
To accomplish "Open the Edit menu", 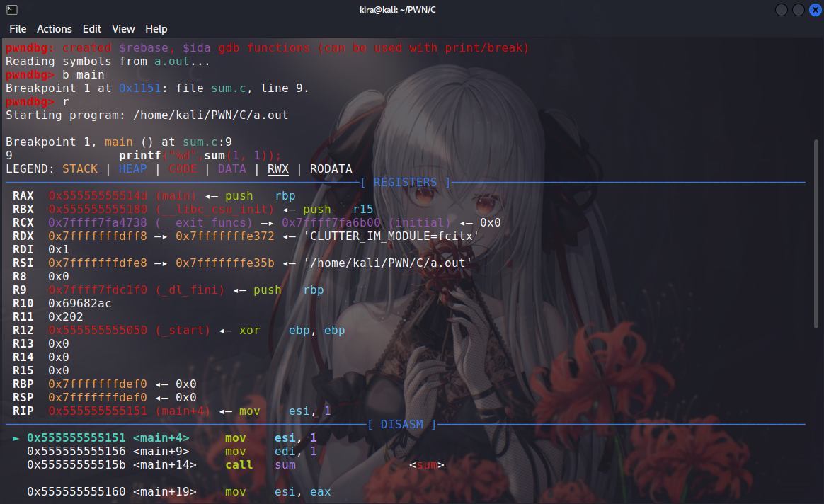I will pyautogui.click(x=91, y=29).
